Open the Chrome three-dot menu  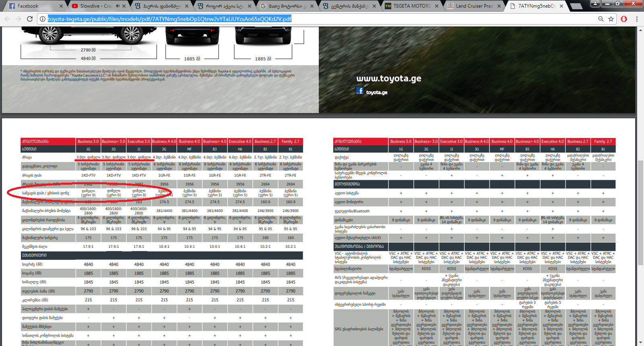pyautogui.click(x=637, y=19)
